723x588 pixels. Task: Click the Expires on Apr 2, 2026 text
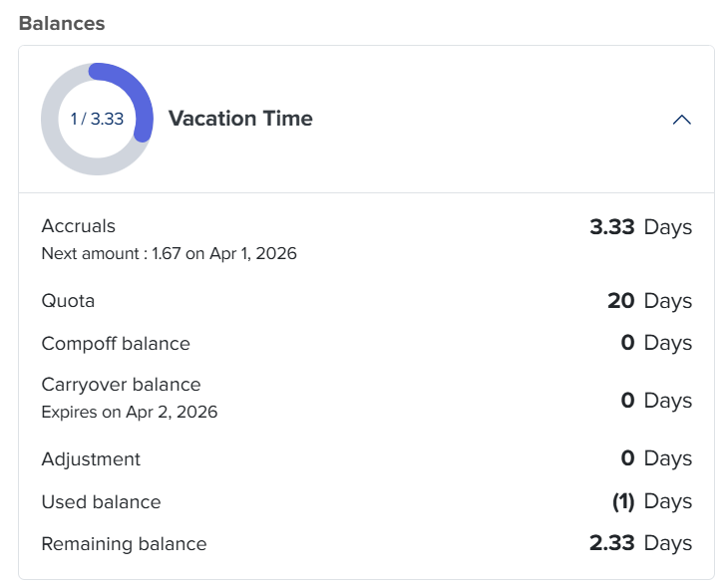point(129,411)
